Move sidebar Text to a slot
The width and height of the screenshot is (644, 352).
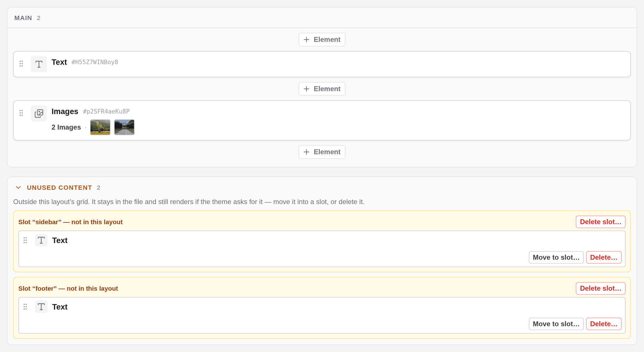[556, 257]
